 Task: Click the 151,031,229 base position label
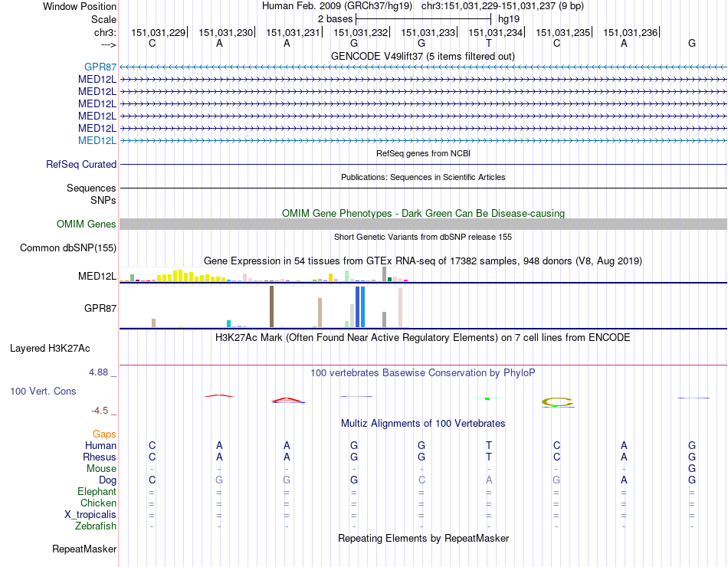click(159, 32)
